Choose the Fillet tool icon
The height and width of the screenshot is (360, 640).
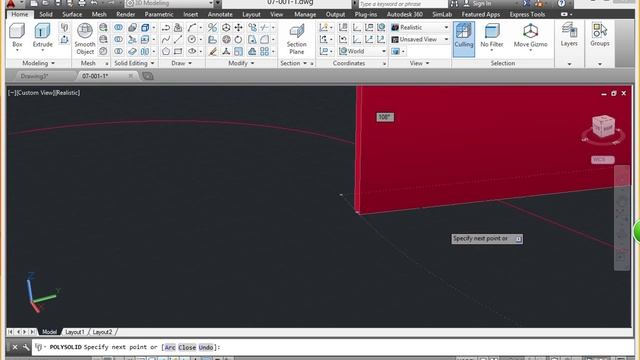click(x=264, y=40)
